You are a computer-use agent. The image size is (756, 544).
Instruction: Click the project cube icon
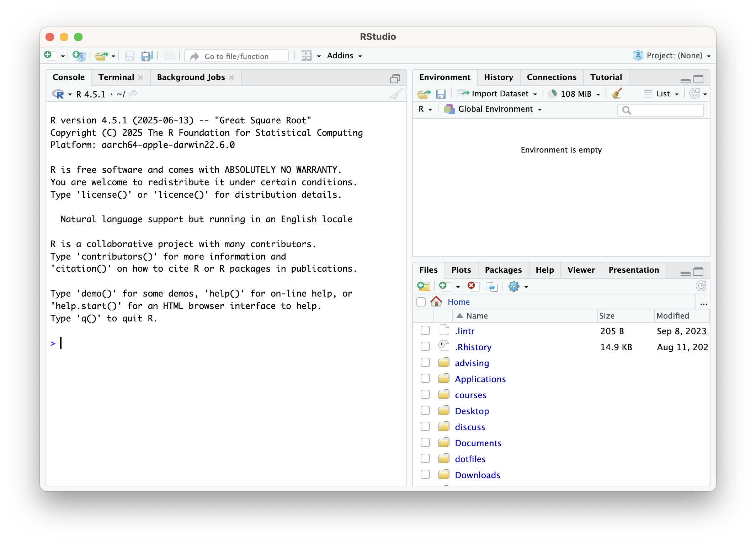(x=638, y=55)
